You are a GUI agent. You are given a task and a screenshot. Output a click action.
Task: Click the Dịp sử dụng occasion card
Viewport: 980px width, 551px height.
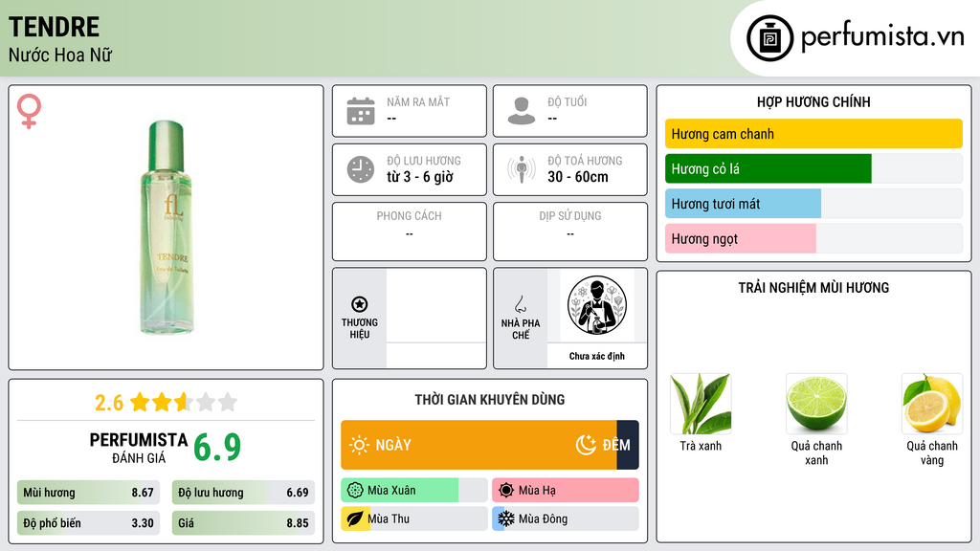click(570, 231)
